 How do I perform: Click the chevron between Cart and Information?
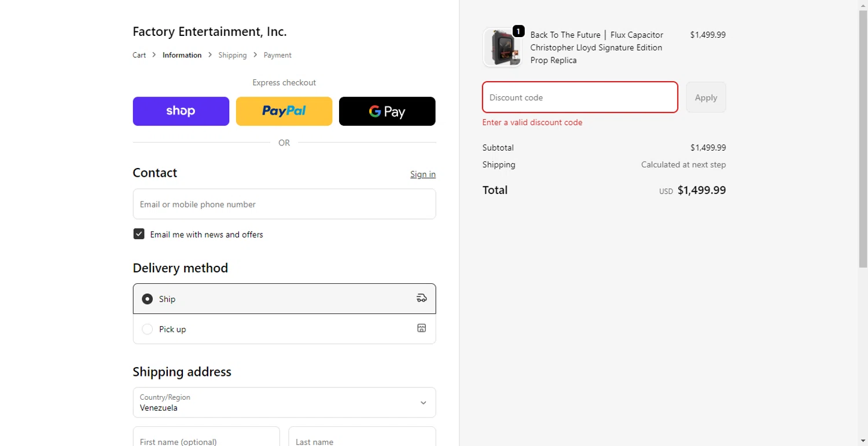pyautogui.click(x=154, y=55)
